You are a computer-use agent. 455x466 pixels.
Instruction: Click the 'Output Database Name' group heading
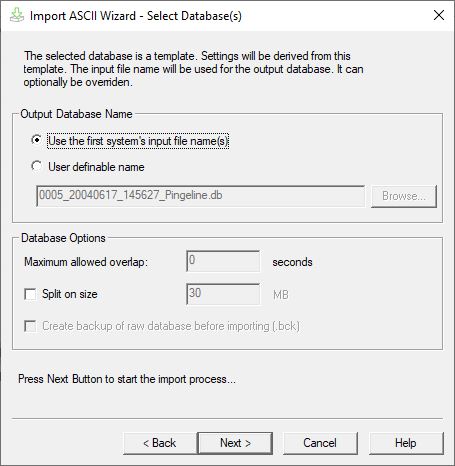76,114
